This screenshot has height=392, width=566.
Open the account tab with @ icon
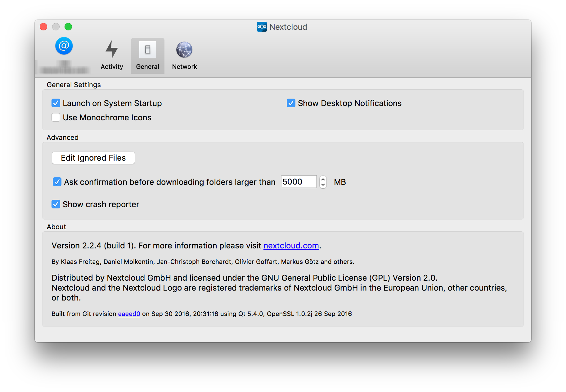[x=64, y=46]
